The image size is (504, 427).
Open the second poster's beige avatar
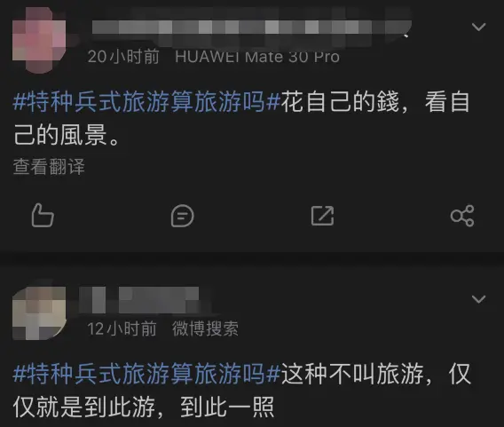(x=39, y=313)
